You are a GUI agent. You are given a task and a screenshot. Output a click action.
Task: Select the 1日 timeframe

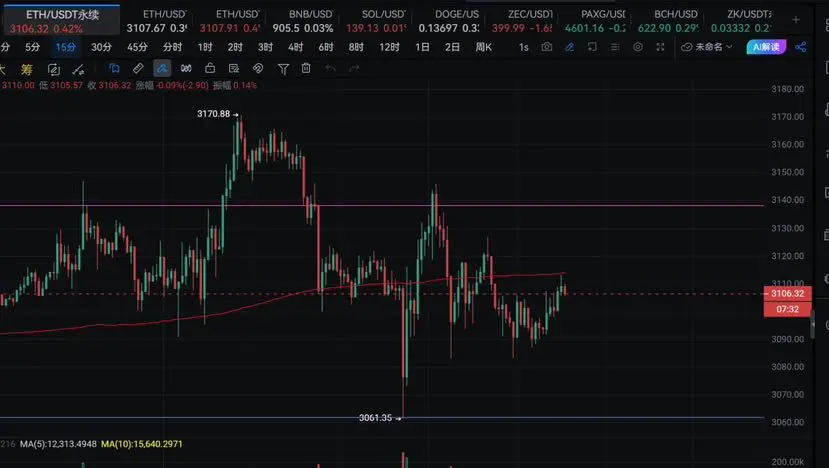(x=422, y=47)
